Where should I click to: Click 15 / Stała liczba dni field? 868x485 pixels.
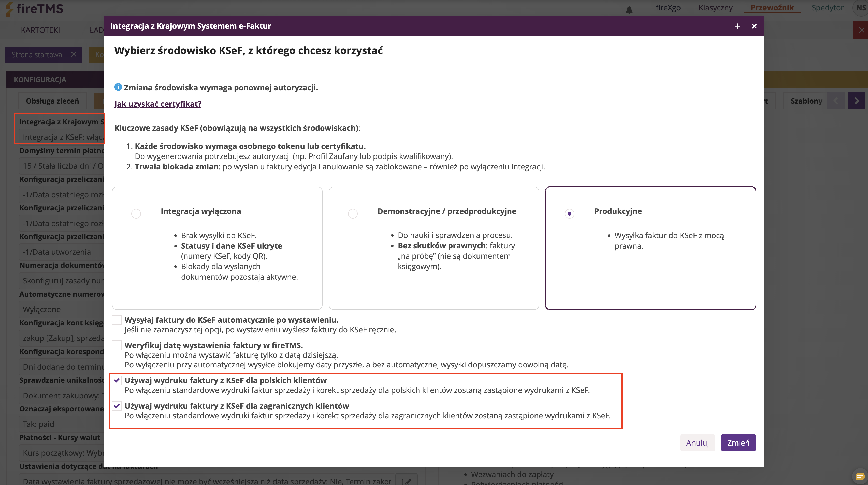pyautogui.click(x=62, y=166)
